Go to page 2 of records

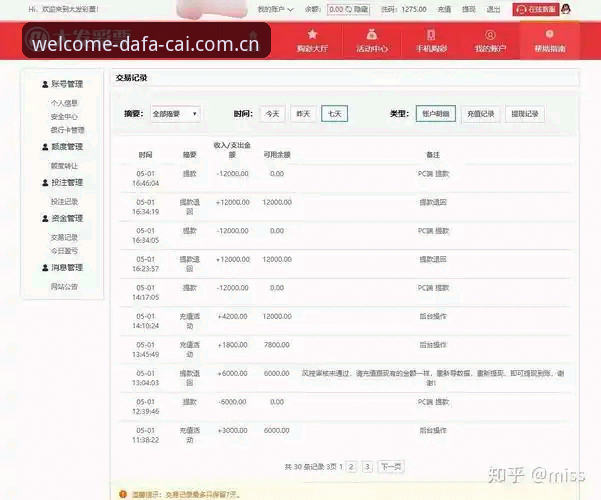351,467
